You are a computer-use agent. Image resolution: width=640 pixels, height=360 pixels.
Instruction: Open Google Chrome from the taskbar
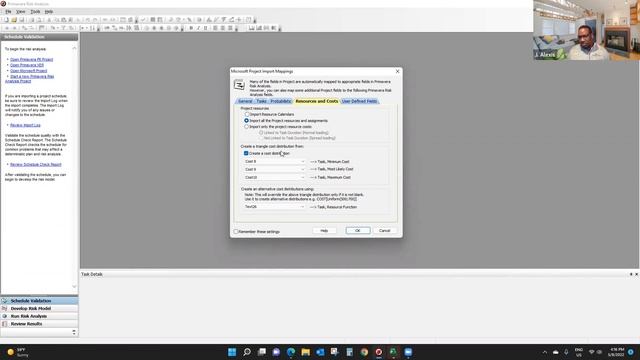pos(364,352)
